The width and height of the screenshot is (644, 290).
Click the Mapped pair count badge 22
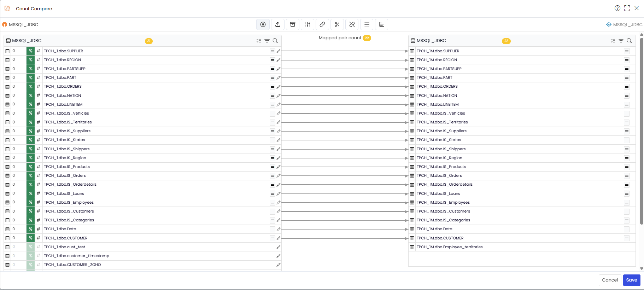[x=367, y=38]
